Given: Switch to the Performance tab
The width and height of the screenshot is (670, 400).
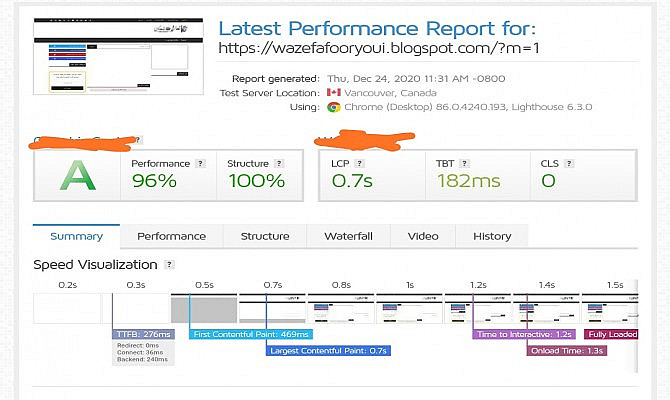Looking at the screenshot, I should (171, 236).
